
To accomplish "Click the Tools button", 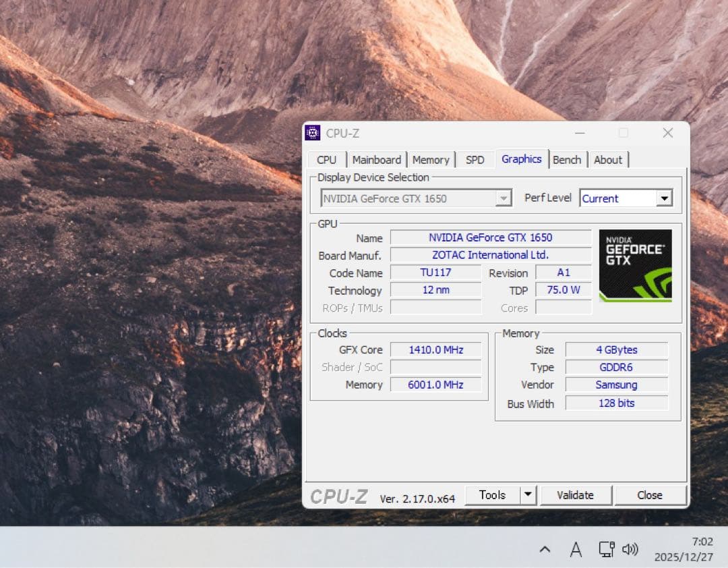I will (x=493, y=494).
